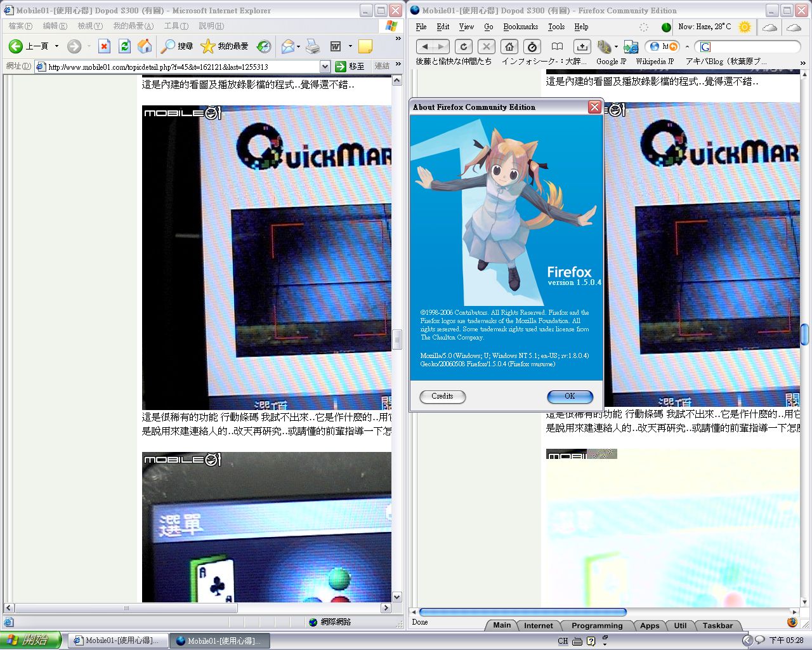The width and height of the screenshot is (812, 650).
Task: Expand the IE address bar dropdown
Action: click(325, 67)
